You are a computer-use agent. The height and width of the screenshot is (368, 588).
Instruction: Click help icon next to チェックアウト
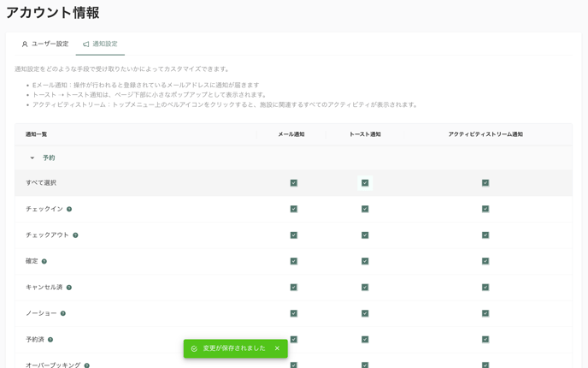pyautogui.click(x=75, y=235)
